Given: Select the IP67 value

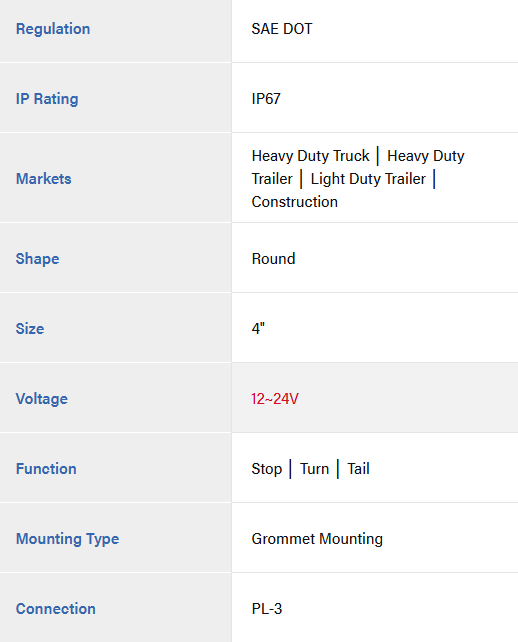Looking at the screenshot, I should tap(266, 99).
